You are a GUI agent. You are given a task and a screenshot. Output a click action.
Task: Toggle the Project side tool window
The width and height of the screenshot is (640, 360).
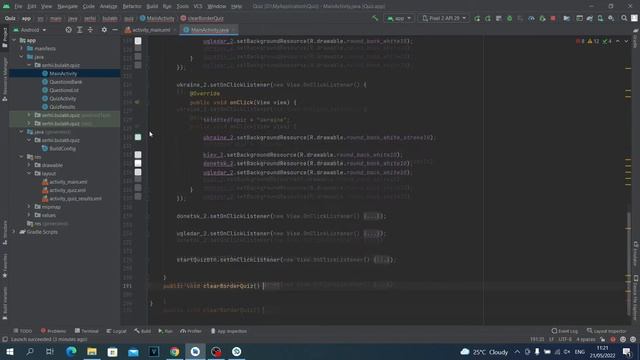pyautogui.click(x=4, y=37)
